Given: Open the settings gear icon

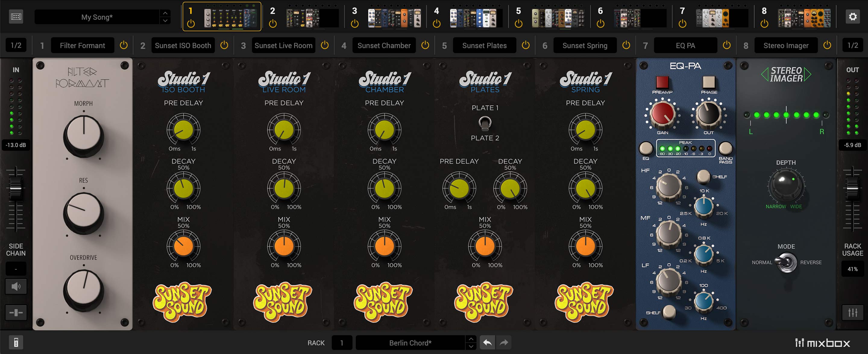Looking at the screenshot, I should click(853, 17).
